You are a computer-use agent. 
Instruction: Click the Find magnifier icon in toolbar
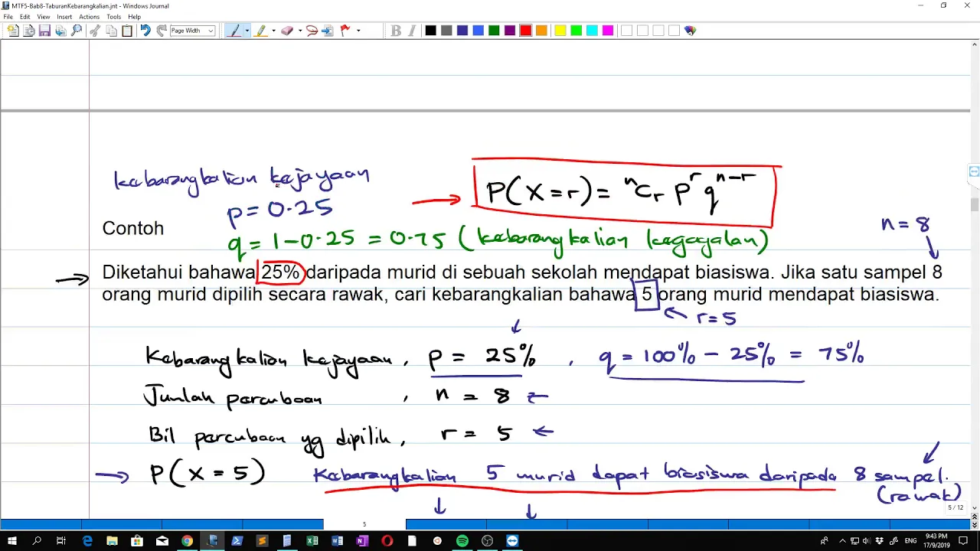click(x=77, y=31)
